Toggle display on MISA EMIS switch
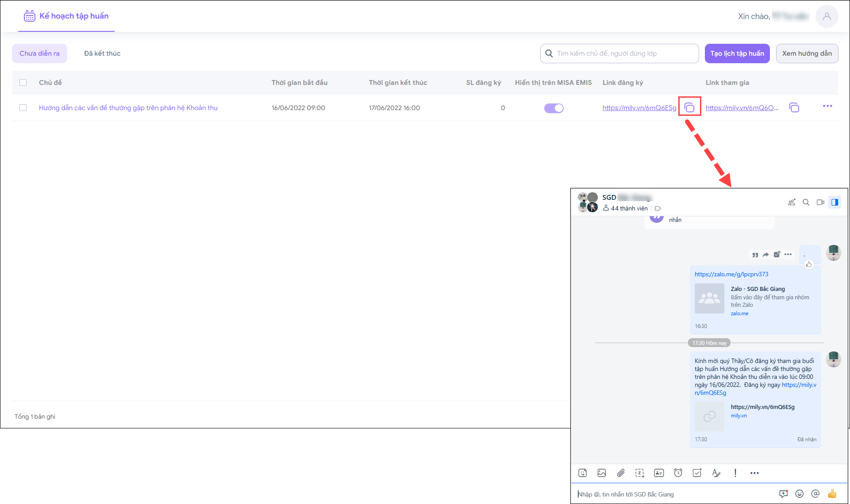This screenshot has height=504, width=850. 554,108
